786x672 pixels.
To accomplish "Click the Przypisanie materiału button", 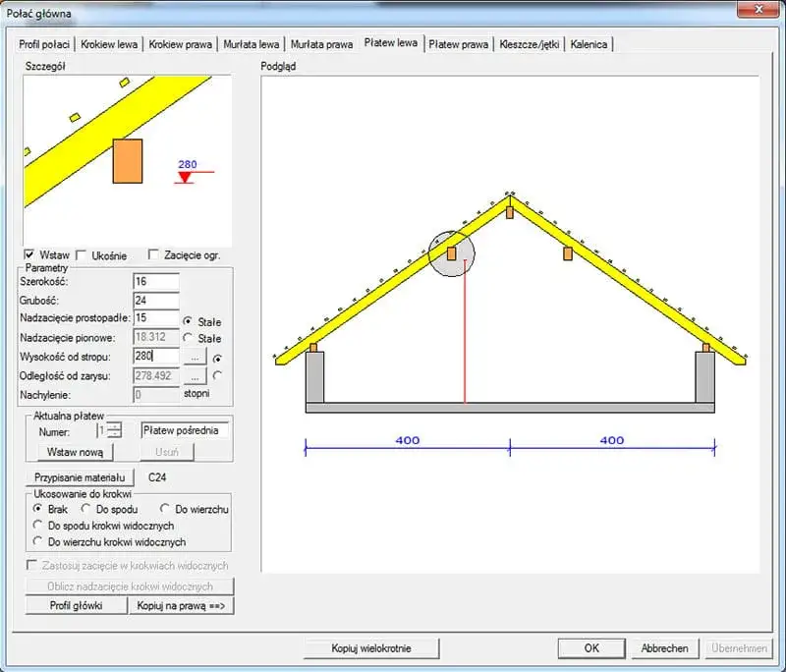I will click(x=80, y=477).
